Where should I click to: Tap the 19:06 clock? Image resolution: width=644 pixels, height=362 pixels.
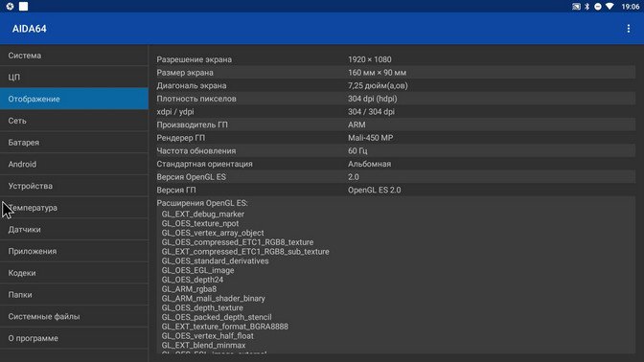(630, 6)
